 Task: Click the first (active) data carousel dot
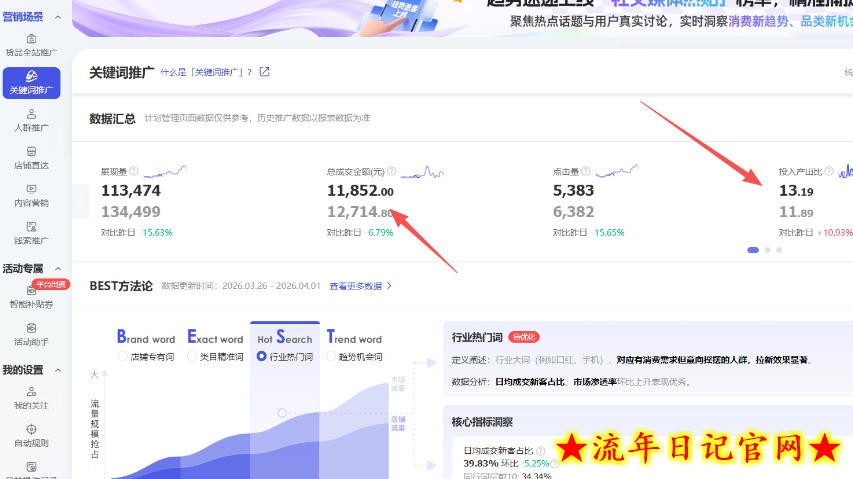(753, 250)
